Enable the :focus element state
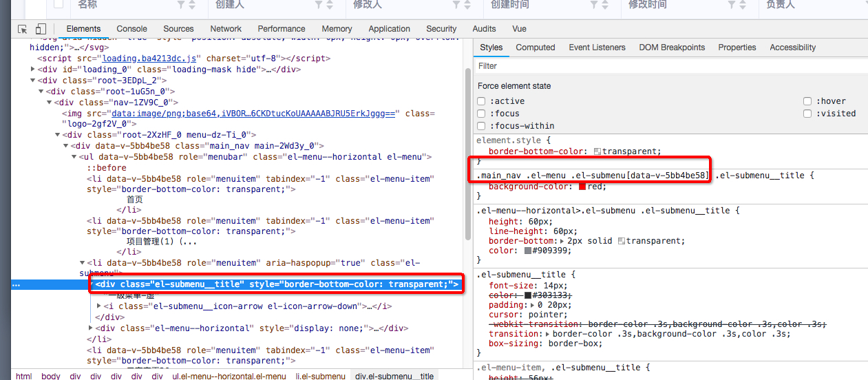 coord(482,114)
